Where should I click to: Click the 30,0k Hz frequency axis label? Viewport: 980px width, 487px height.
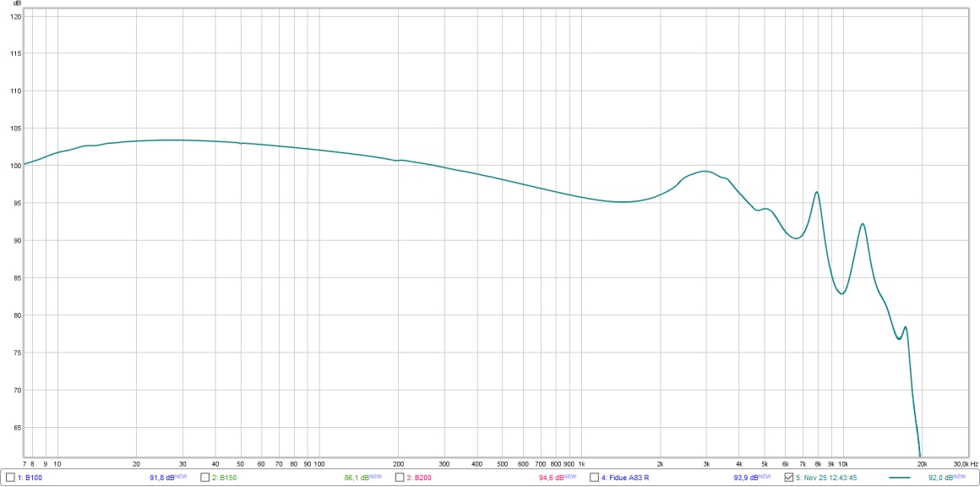pyautogui.click(x=965, y=464)
